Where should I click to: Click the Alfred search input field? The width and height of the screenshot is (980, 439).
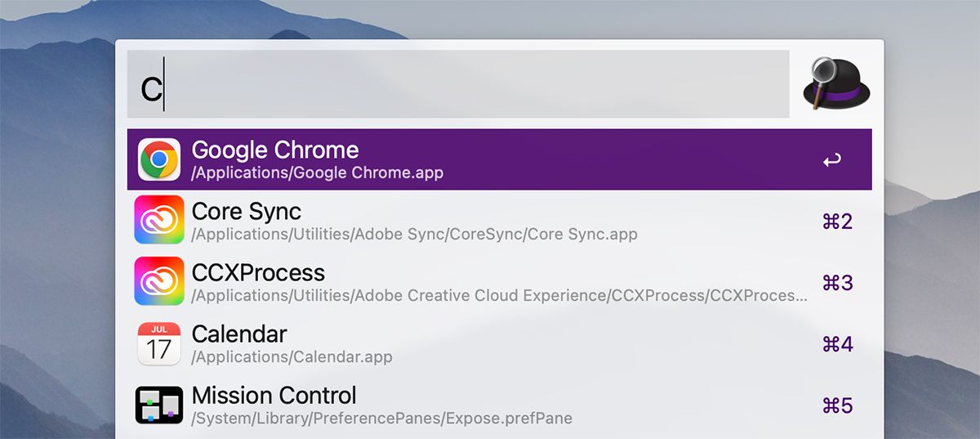tap(458, 84)
